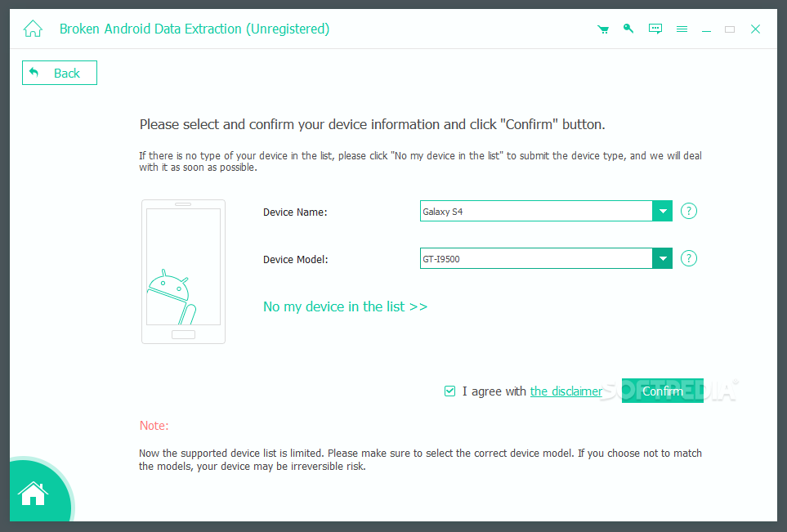This screenshot has height=532, width=787.
Task: Click the Galaxy S4 device name field
Action: pos(536,212)
